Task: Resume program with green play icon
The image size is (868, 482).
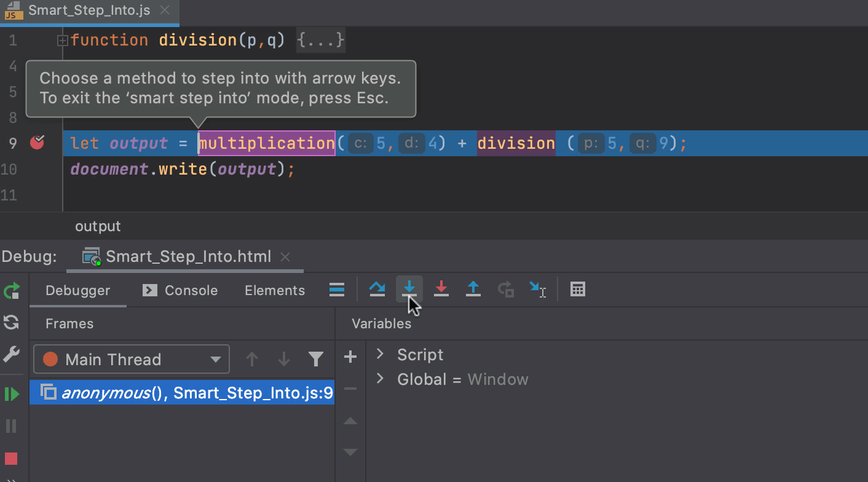Action: pyautogui.click(x=12, y=394)
